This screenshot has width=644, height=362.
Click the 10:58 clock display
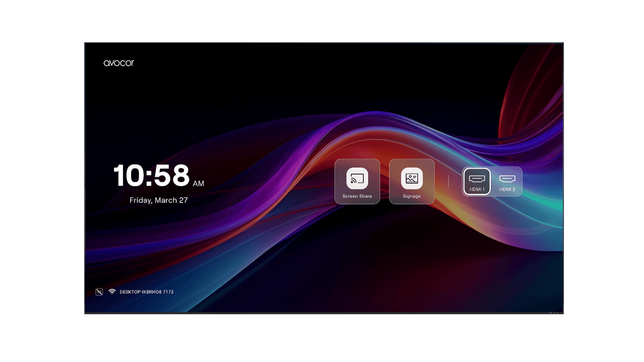(152, 175)
